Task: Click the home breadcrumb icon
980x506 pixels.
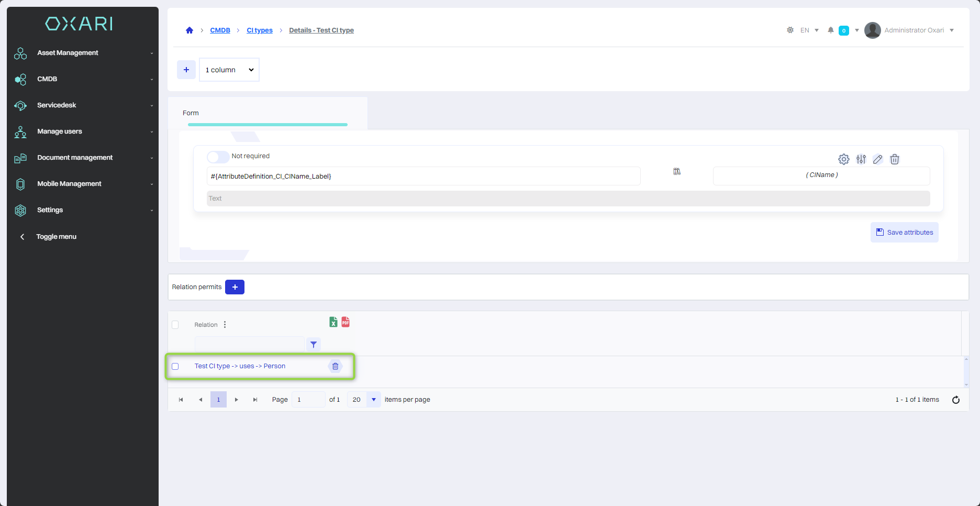Action: 190,30
